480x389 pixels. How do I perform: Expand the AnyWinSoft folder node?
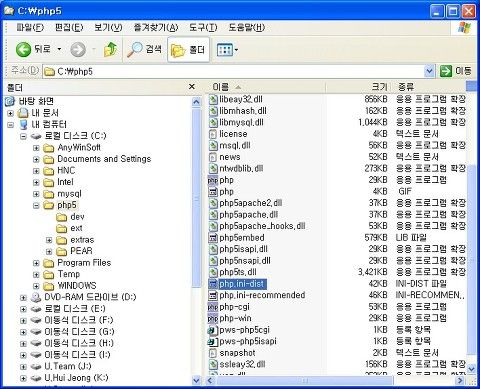tap(36, 148)
